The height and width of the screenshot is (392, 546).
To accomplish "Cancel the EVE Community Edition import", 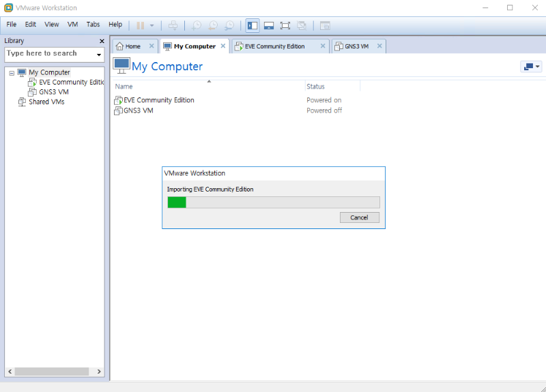I will tap(359, 217).
